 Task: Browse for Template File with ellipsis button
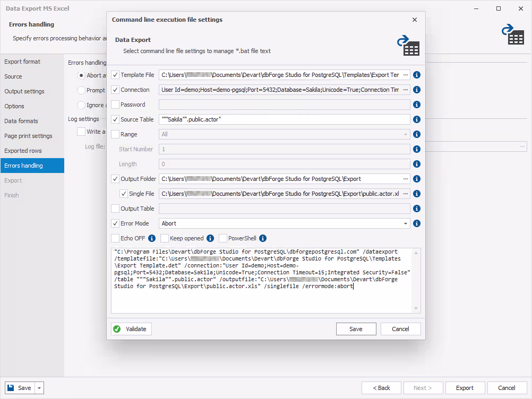click(406, 75)
